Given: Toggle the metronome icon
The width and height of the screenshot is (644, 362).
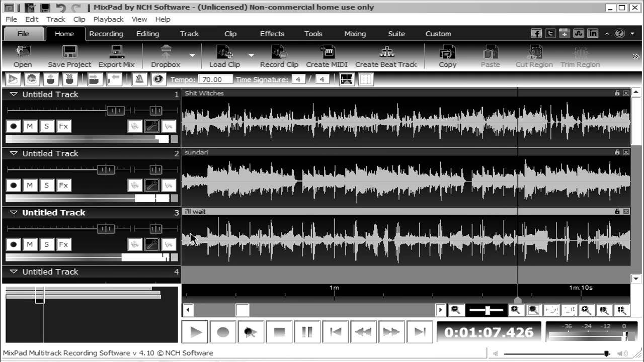Looking at the screenshot, I should point(139,79).
